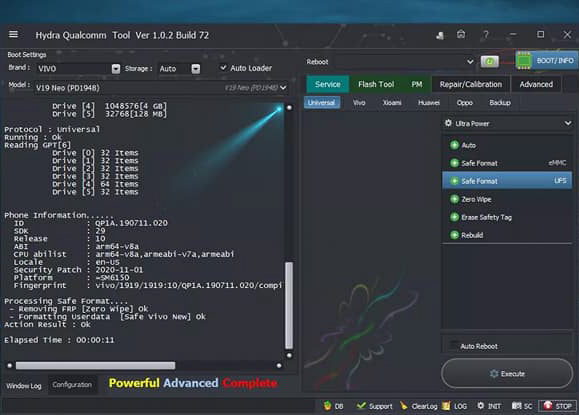Viewport: 579px width, 415px height.
Task: Switch to the Configuration tab
Action: [72, 385]
